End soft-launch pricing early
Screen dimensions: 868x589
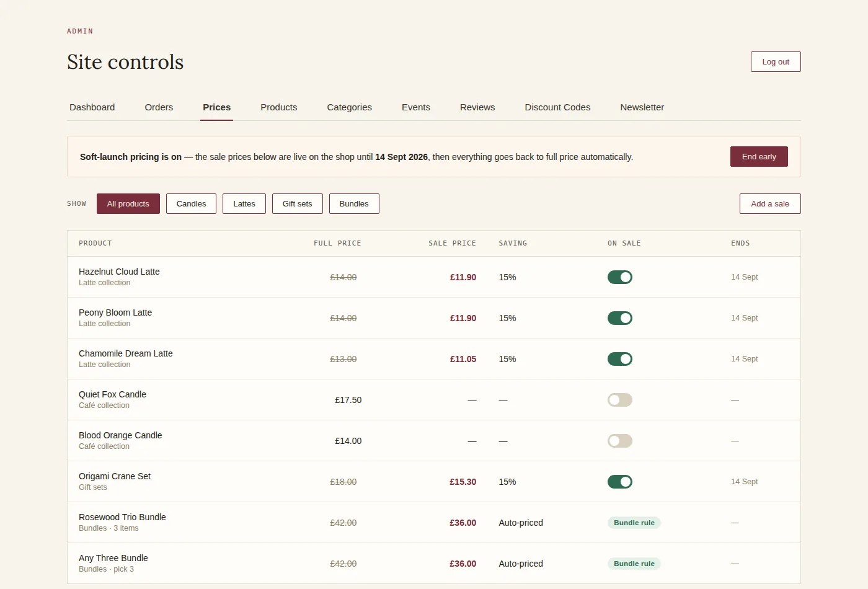pos(759,157)
